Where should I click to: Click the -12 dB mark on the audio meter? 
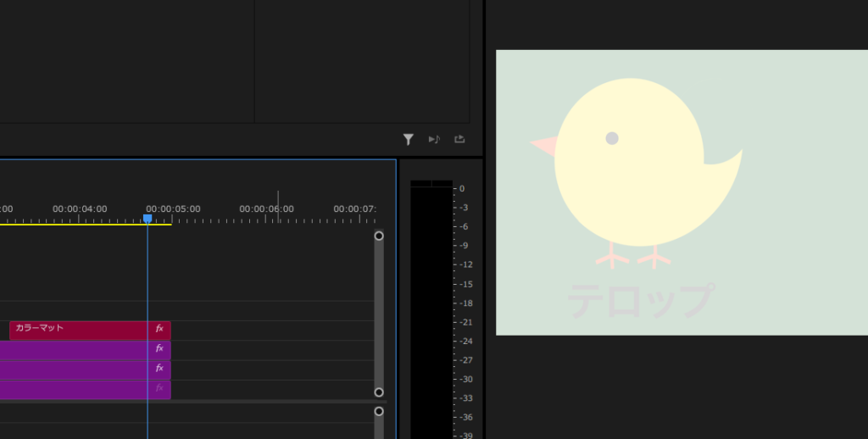[x=465, y=264]
